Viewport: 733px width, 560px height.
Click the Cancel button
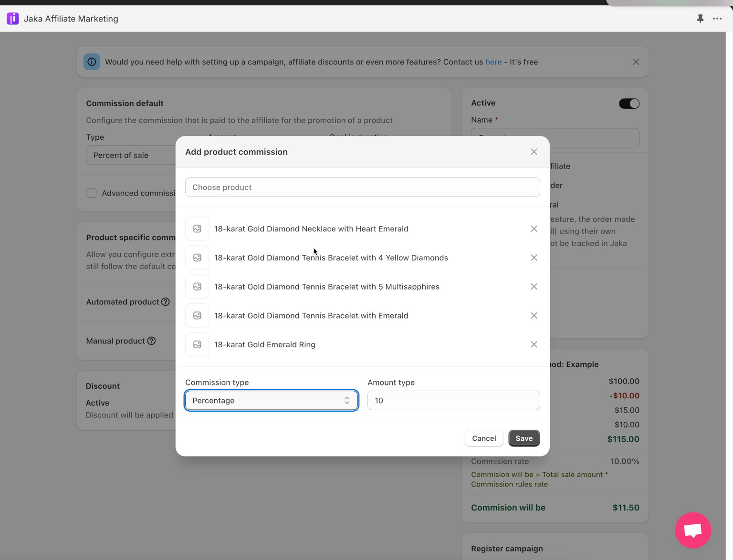483,438
